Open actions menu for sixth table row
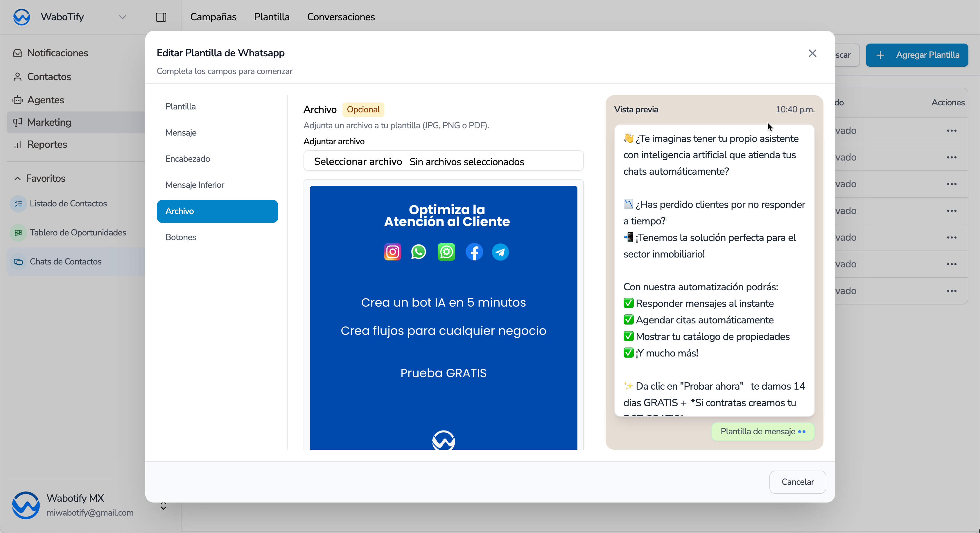Image resolution: width=980 pixels, height=533 pixels. (x=952, y=264)
